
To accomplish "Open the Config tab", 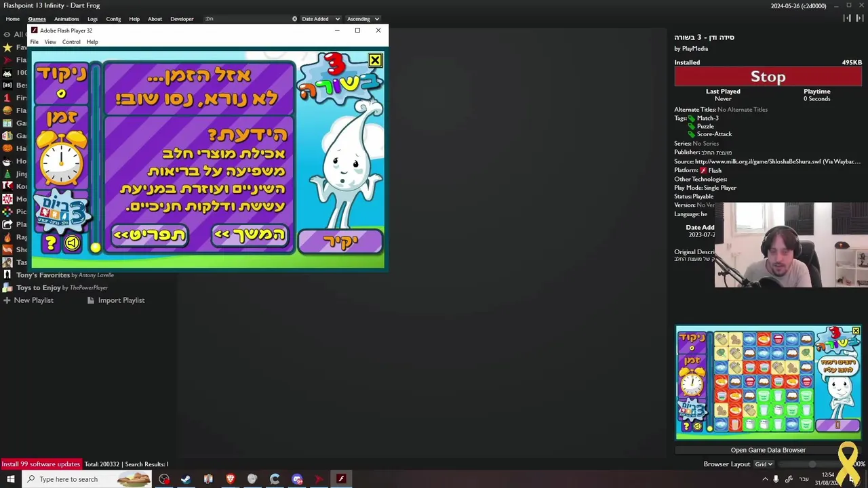I will point(113,19).
